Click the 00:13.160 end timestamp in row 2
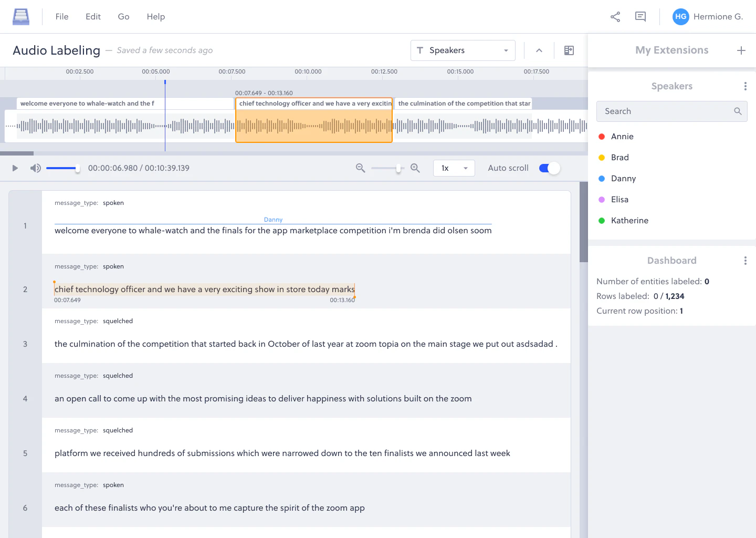 coord(342,301)
